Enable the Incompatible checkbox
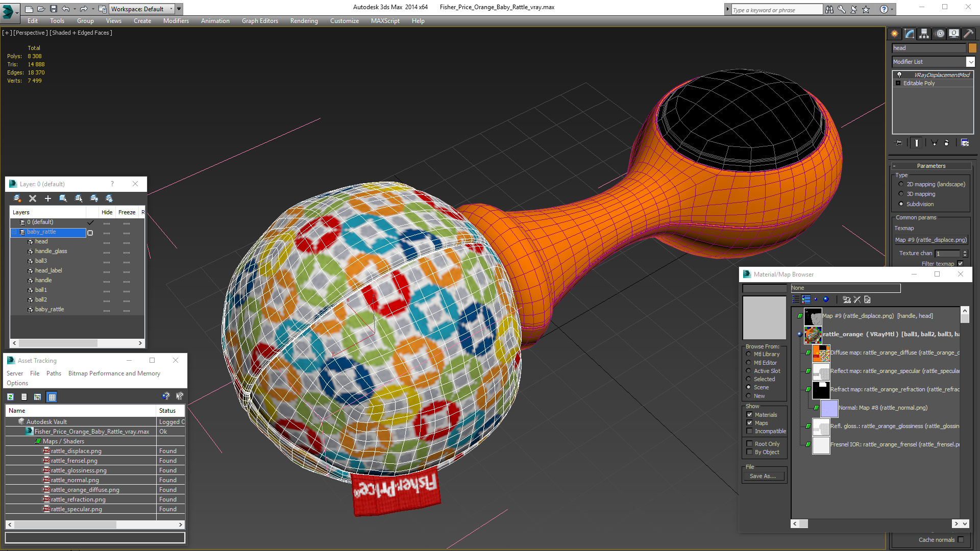 tap(750, 431)
